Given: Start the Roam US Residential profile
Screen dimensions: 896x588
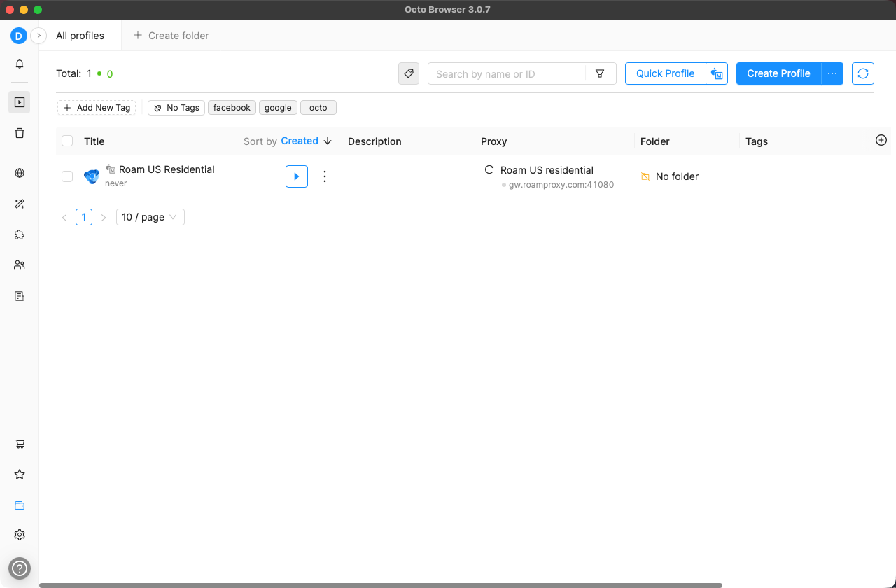Looking at the screenshot, I should pyautogui.click(x=297, y=176).
